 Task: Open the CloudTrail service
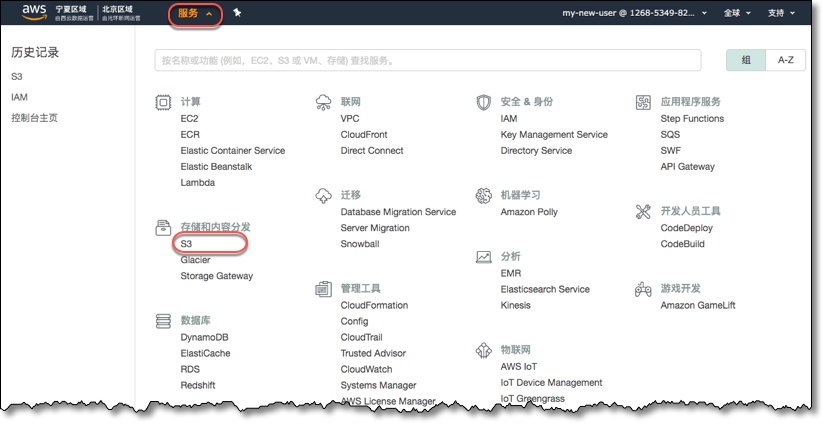click(x=362, y=338)
